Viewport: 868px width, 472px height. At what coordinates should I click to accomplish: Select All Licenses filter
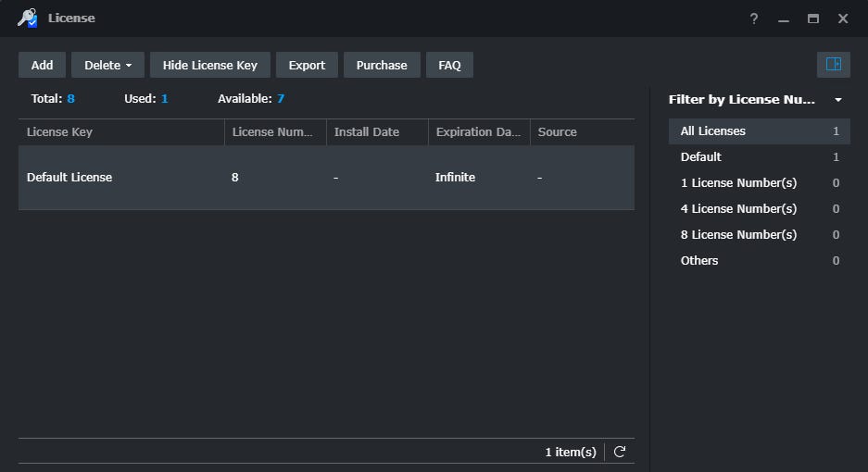pyautogui.click(x=759, y=131)
